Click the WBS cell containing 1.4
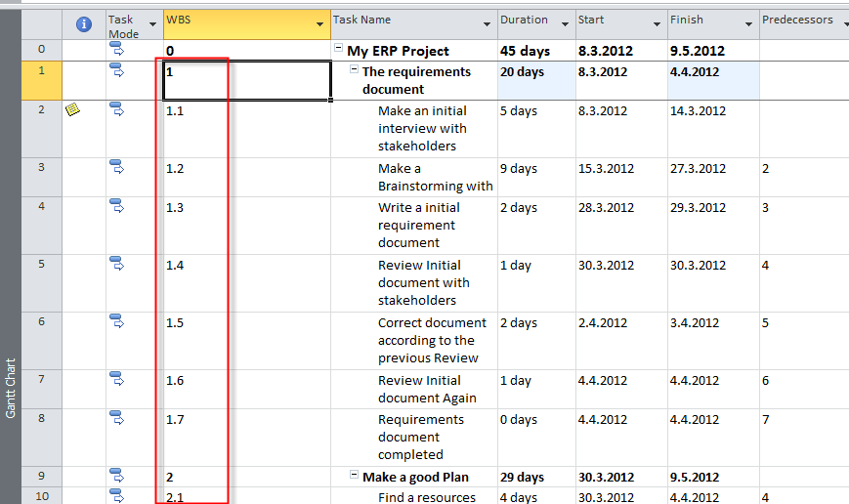This screenshot has height=504, width=849. (x=195, y=266)
